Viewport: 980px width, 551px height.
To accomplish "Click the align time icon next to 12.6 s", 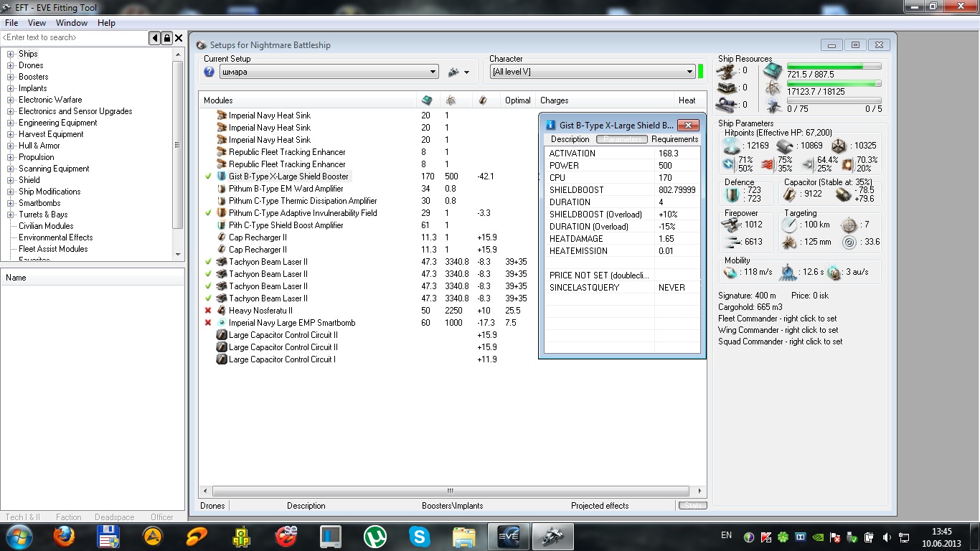I will 788,273.
